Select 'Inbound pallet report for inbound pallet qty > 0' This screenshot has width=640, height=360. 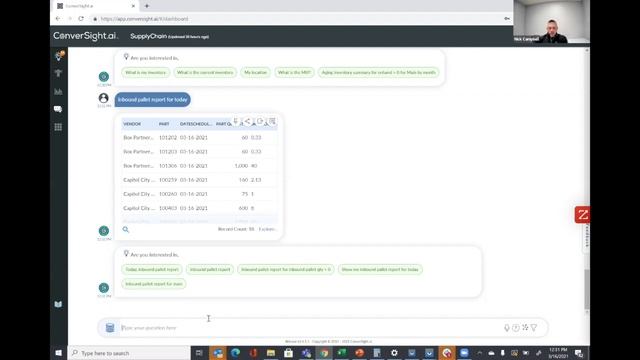pos(286,269)
